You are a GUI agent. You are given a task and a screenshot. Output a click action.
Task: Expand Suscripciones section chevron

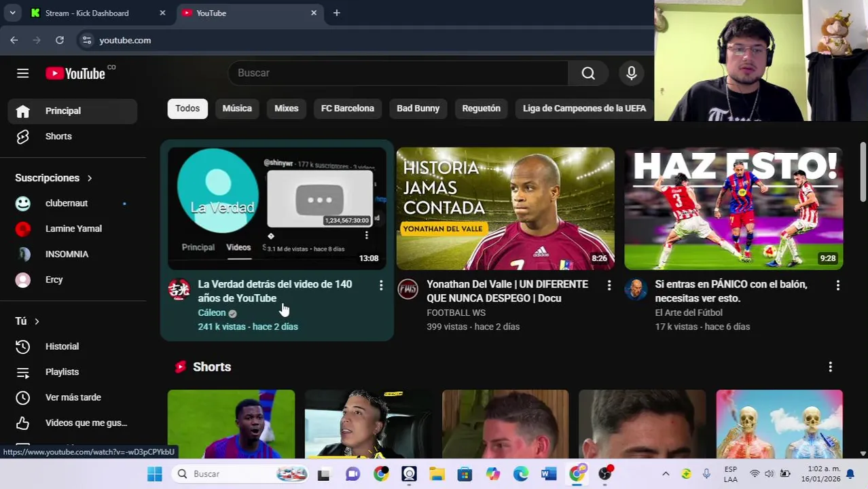(x=89, y=178)
